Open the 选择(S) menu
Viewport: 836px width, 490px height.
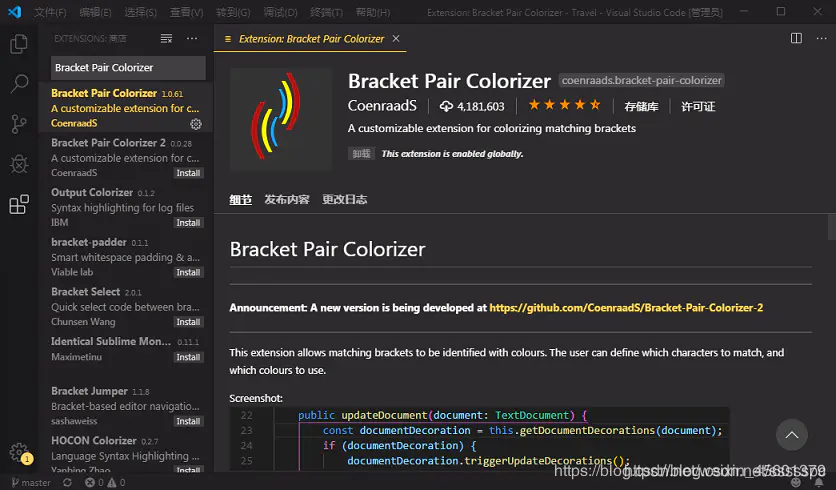pos(140,12)
